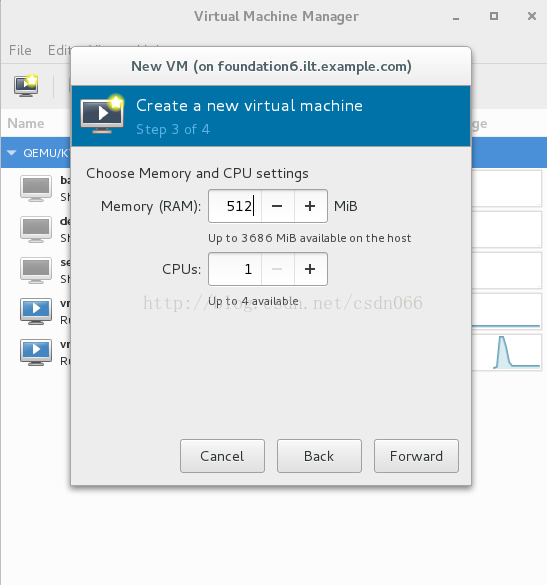This screenshot has height=585, width=547.
Task: Go Back to previous wizard step
Action: click(x=319, y=456)
